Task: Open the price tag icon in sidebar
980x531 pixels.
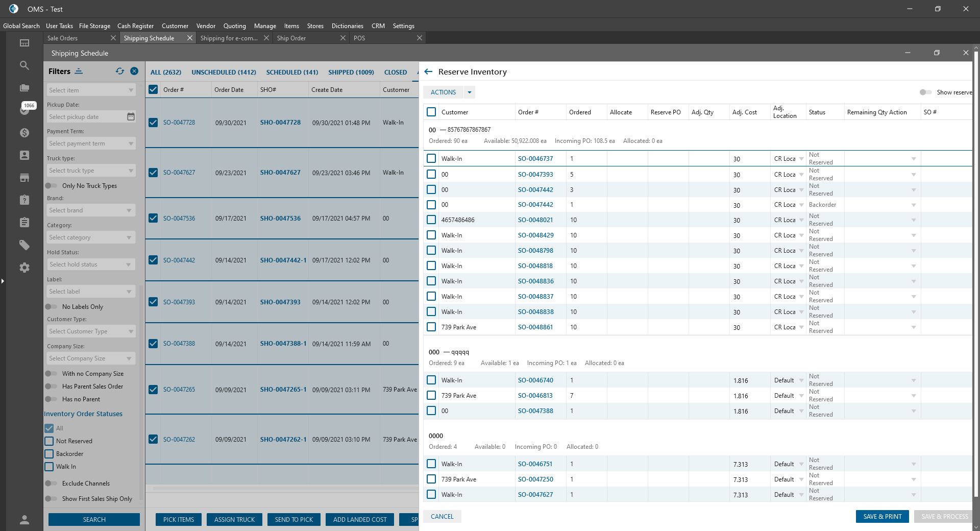Action: (x=24, y=245)
